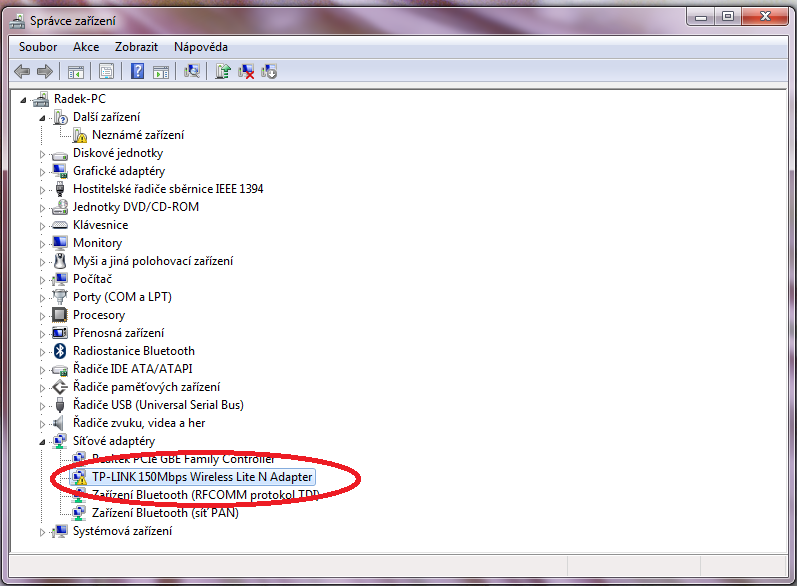Expand the Grafické adaptéry branch
This screenshot has width=797, height=586.
click(x=42, y=172)
